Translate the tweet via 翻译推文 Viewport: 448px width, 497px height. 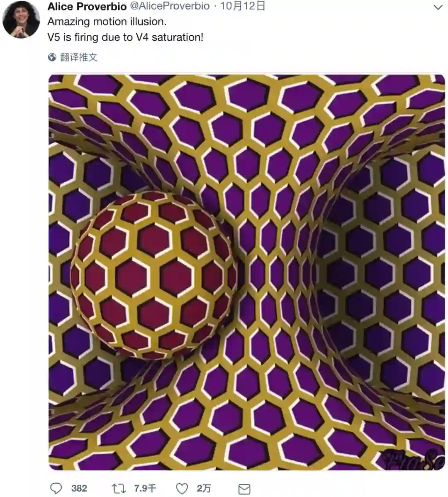[78, 57]
